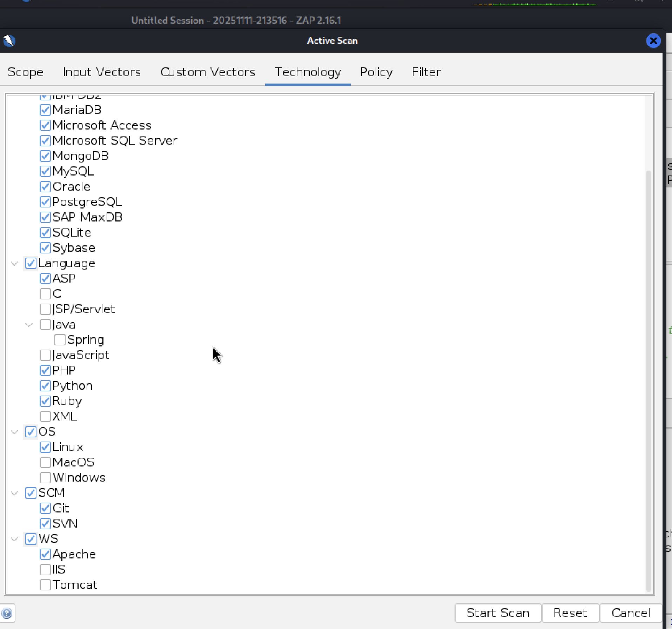The width and height of the screenshot is (672, 629).
Task: Click the technology tree vertical scrollbar
Action: pyautogui.click(x=649, y=381)
